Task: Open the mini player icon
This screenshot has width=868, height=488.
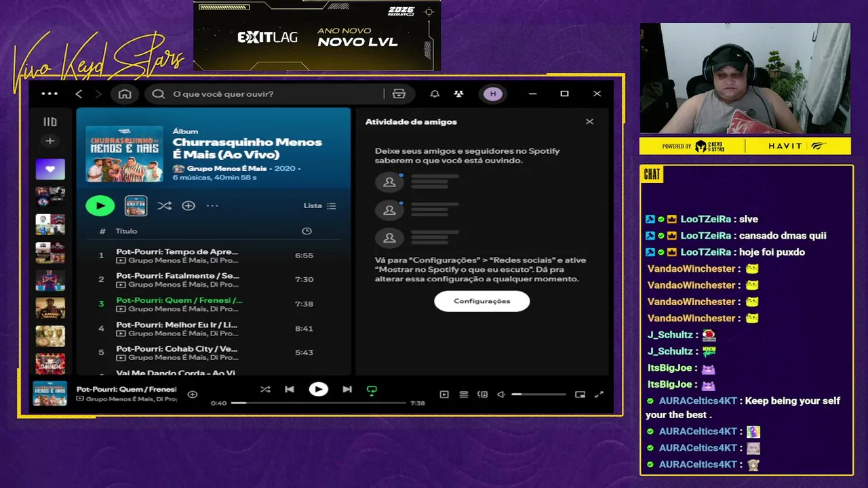Action: [580, 394]
